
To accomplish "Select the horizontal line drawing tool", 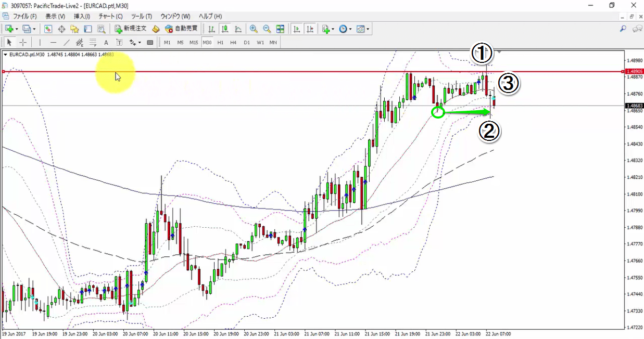I will pos(53,43).
